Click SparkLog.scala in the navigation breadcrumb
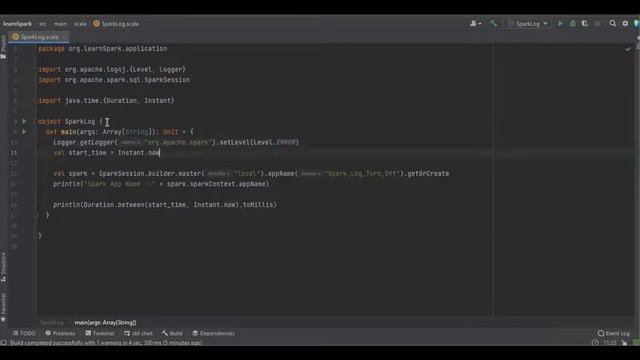The width and height of the screenshot is (640, 360). (116, 24)
